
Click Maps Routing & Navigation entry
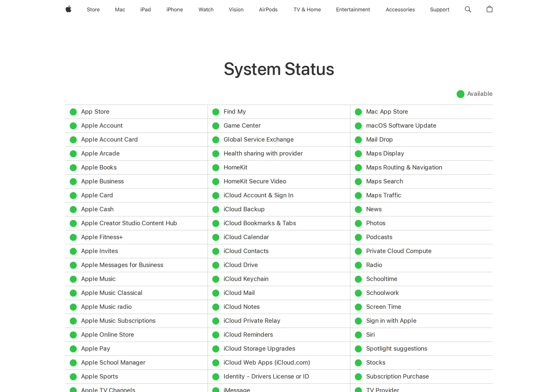[x=404, y=167]
